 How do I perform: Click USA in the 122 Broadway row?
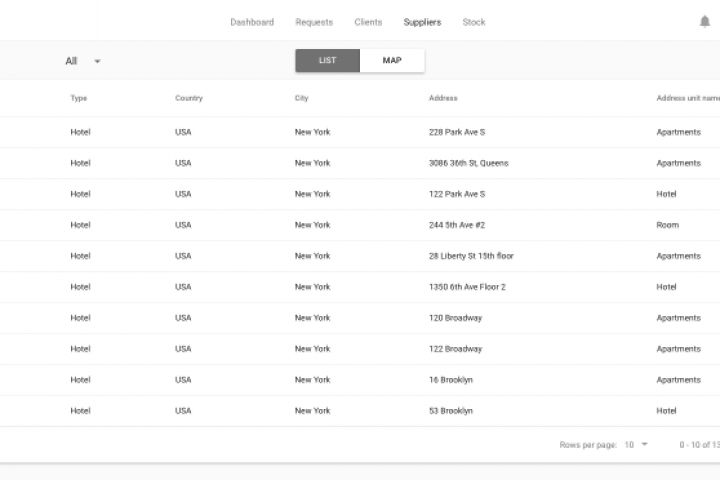[x=183, y=349]
